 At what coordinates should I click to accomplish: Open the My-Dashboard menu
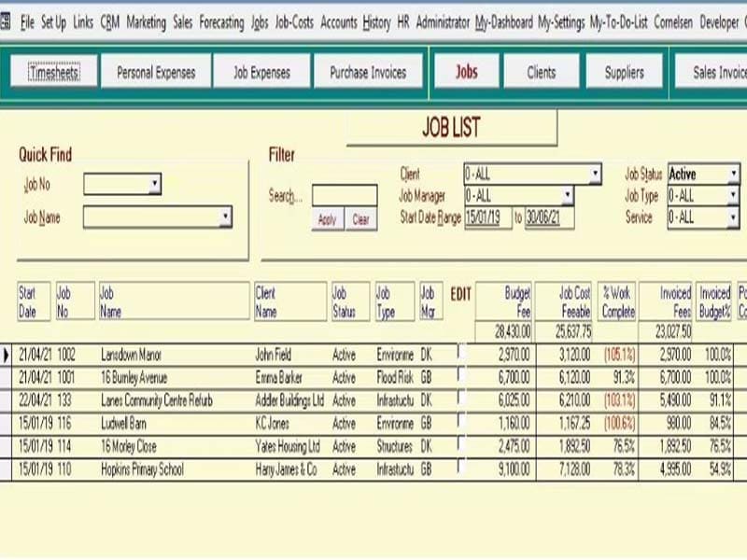tap(504, 21)
